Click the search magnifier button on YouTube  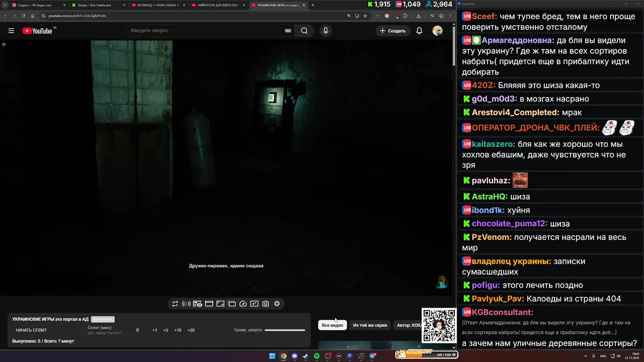coord(304,31)
